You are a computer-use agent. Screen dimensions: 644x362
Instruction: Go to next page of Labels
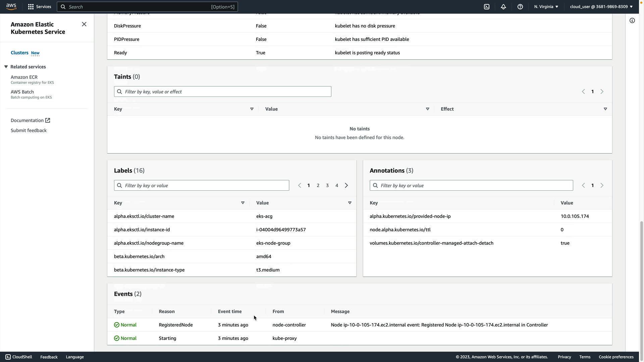pos(346,185)
